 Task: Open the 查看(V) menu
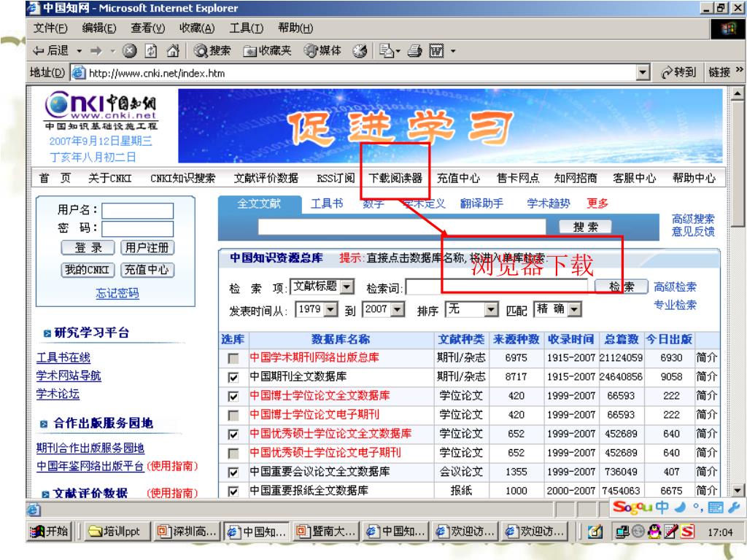coord(147,28)
